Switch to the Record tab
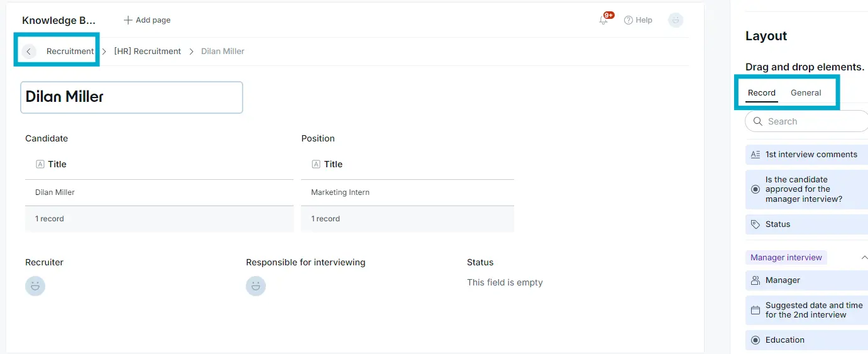 pyautogui.click(x=762, y=93)
